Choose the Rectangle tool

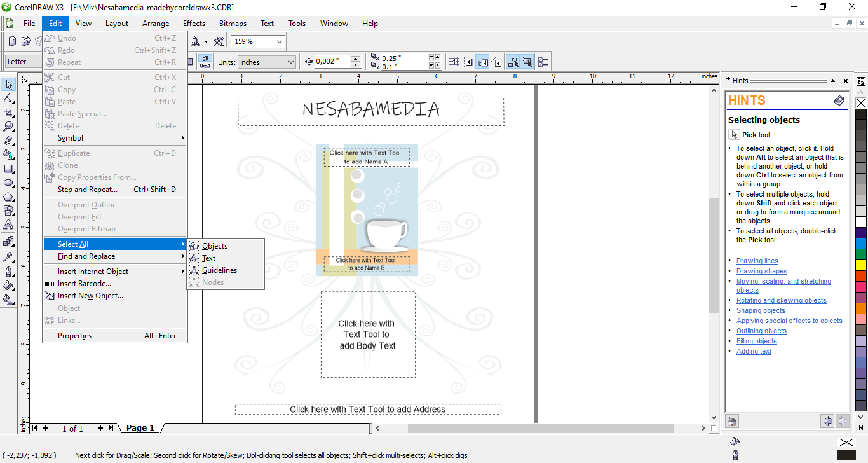(x=9, y=169)
